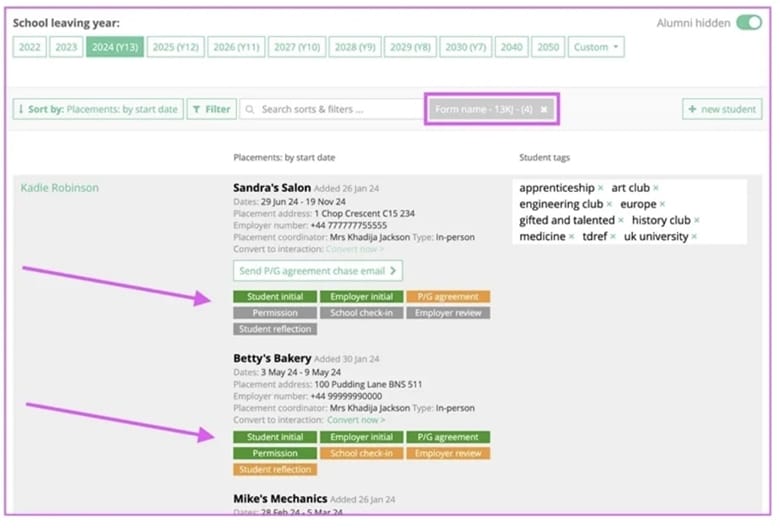Click the address 100 Pudding Lane BNS 511
The width and height of the screenshot is (780, 530).
[368, 384]
